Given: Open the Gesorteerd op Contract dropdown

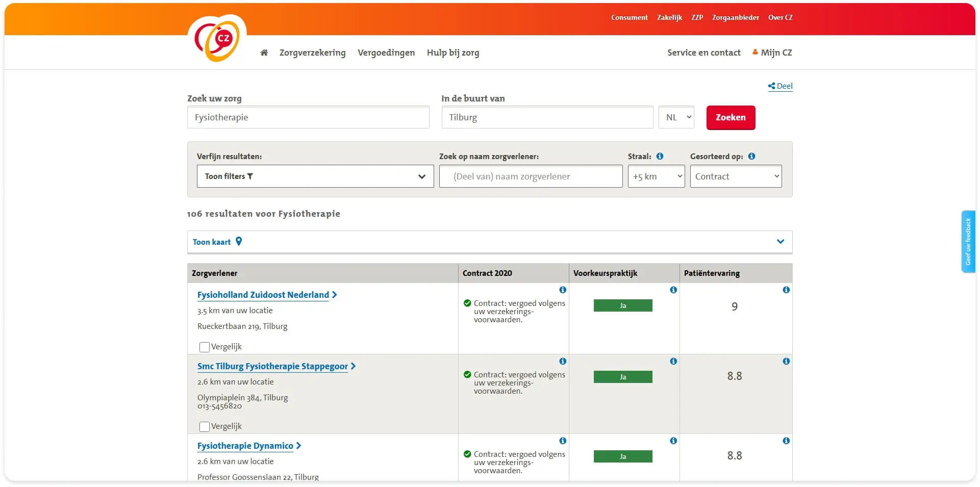Looking at the screenshot, I should point(736,176).
